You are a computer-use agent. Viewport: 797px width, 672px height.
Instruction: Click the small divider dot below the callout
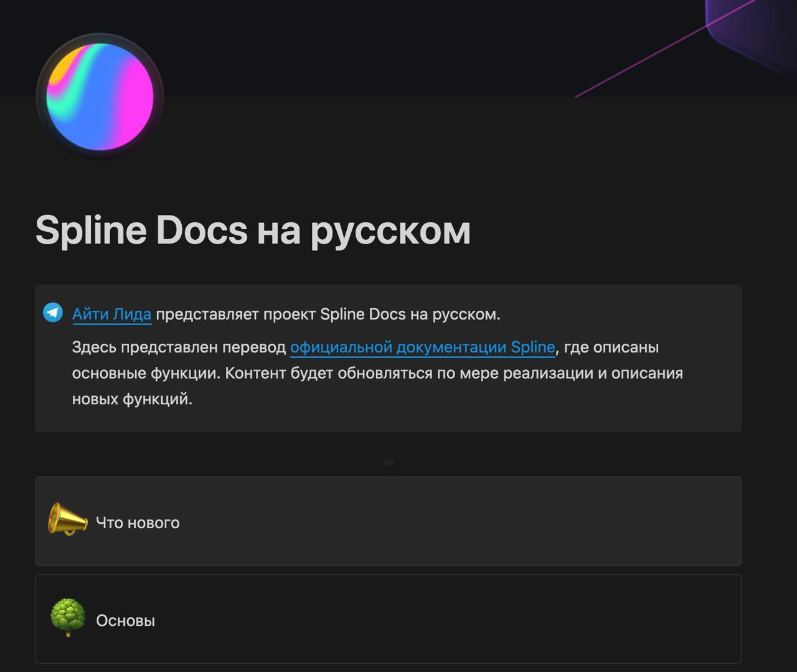click(389, 461)
